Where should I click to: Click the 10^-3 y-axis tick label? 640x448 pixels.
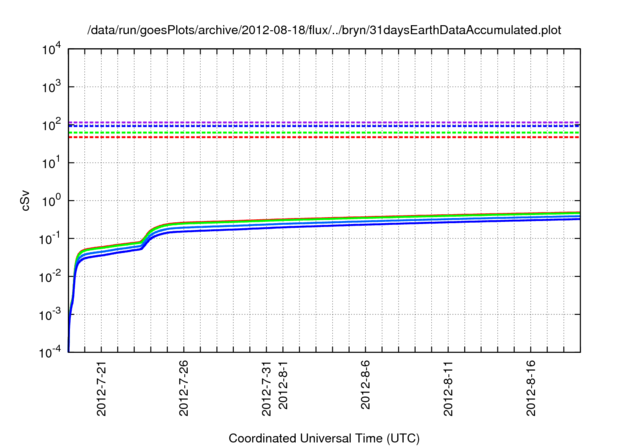tap(51, 315)
